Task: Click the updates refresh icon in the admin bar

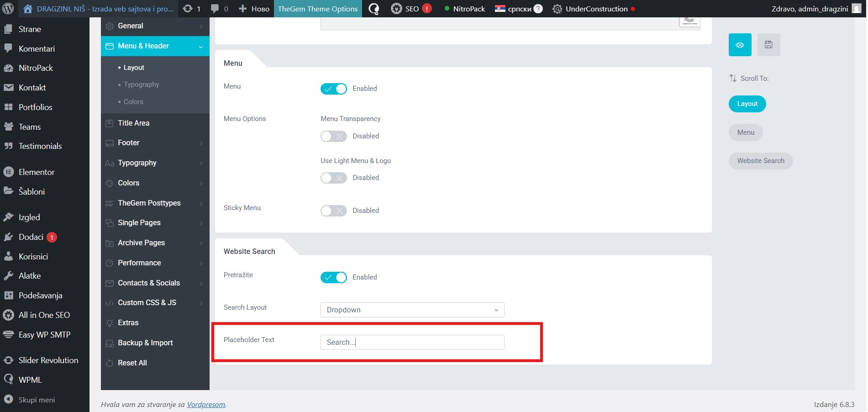Action: pos(188,9)
